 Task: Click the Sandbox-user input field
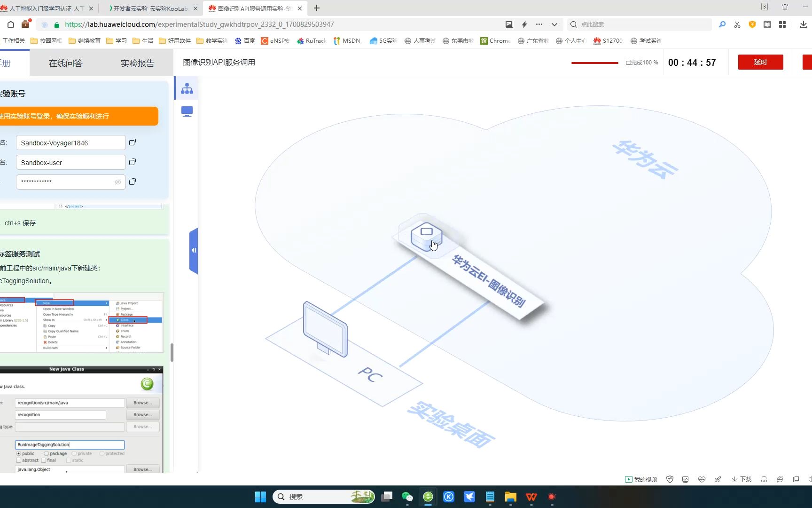pos(71,162)
